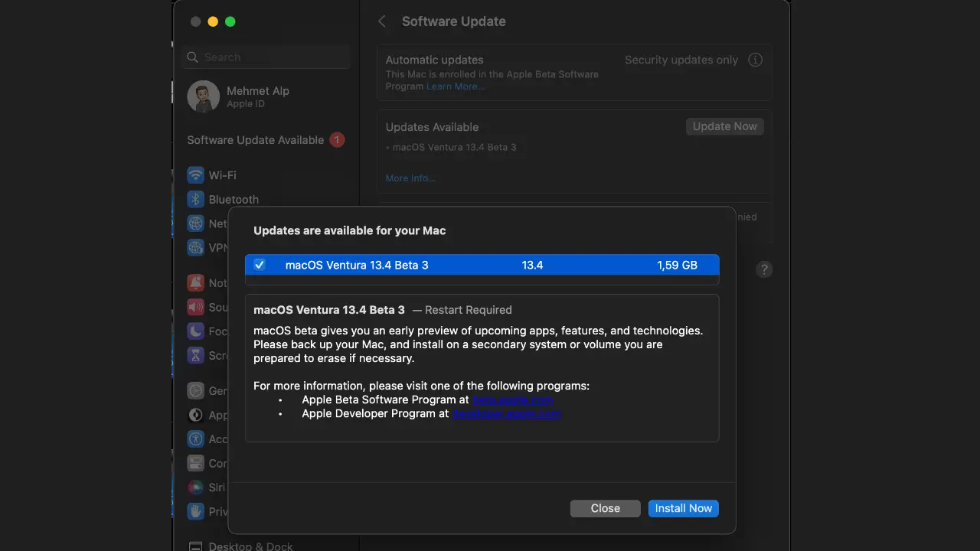
Task: Open Control Center icon in sidebar
Action: 196,463
